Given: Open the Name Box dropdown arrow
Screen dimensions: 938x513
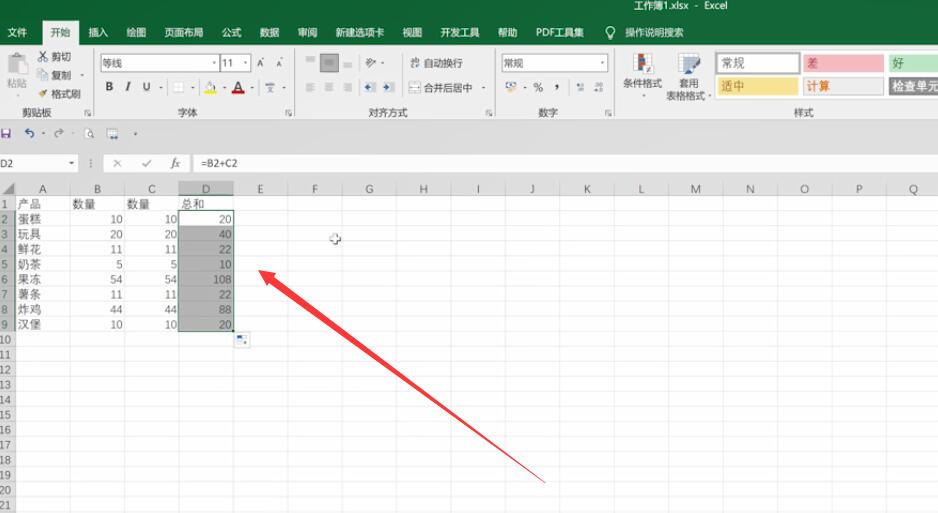Looking at the screenshot, I should pyautogui.click(x=72, y=163).
